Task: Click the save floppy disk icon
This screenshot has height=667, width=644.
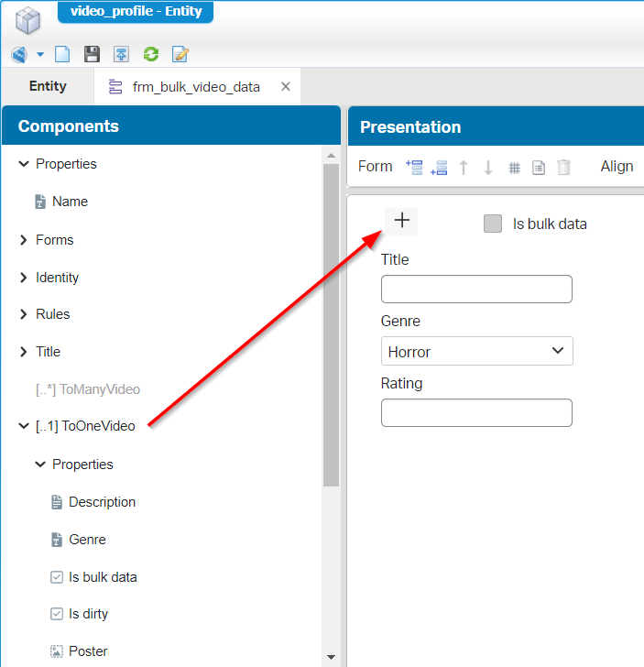Action: (92, 54)
